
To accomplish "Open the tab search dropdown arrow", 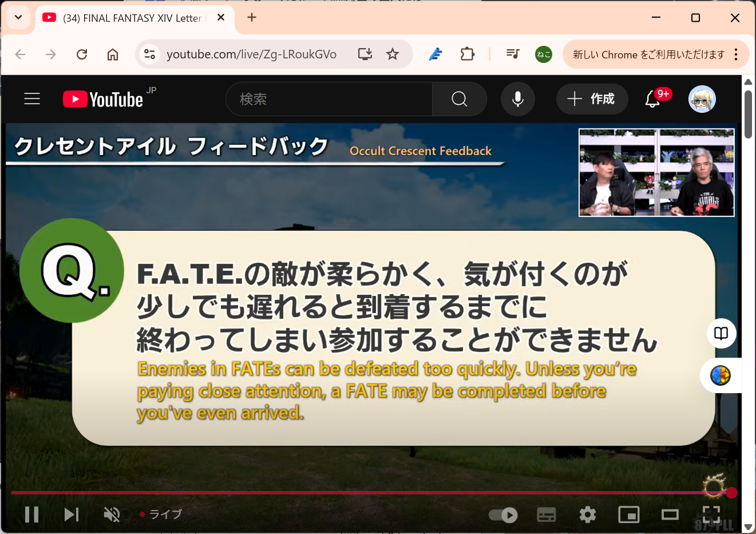I will (18, 17).
